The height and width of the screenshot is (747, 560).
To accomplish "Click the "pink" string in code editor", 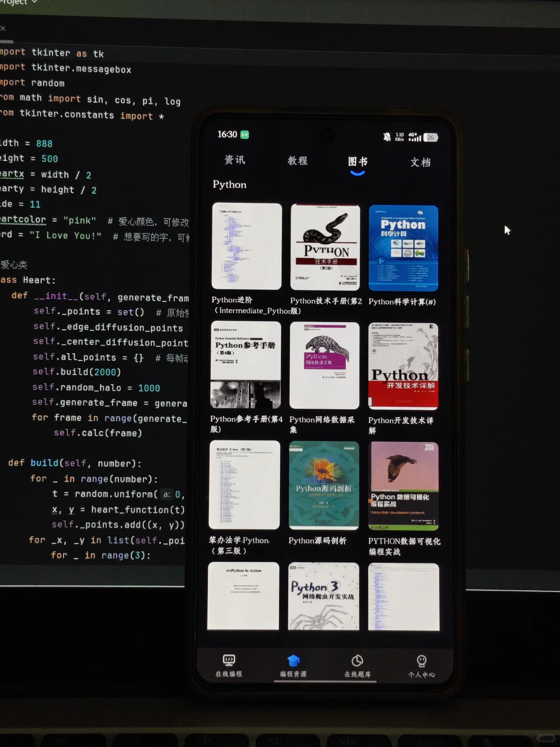I will point(79,220).
